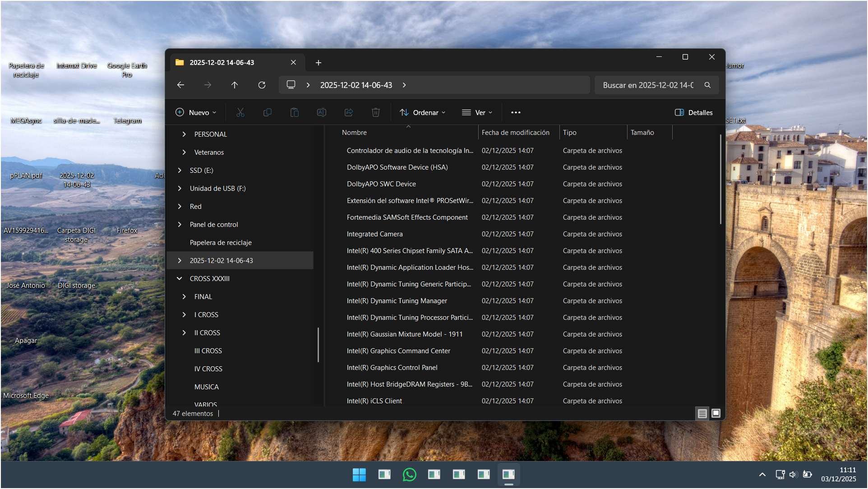This screenshot has width=868, height=489.
Task: Click the chevron after folder name in address bar
Action: click(x=404, y=85)
